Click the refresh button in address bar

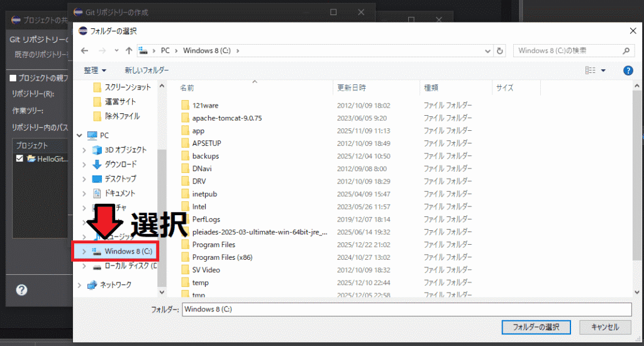[500, 51]
